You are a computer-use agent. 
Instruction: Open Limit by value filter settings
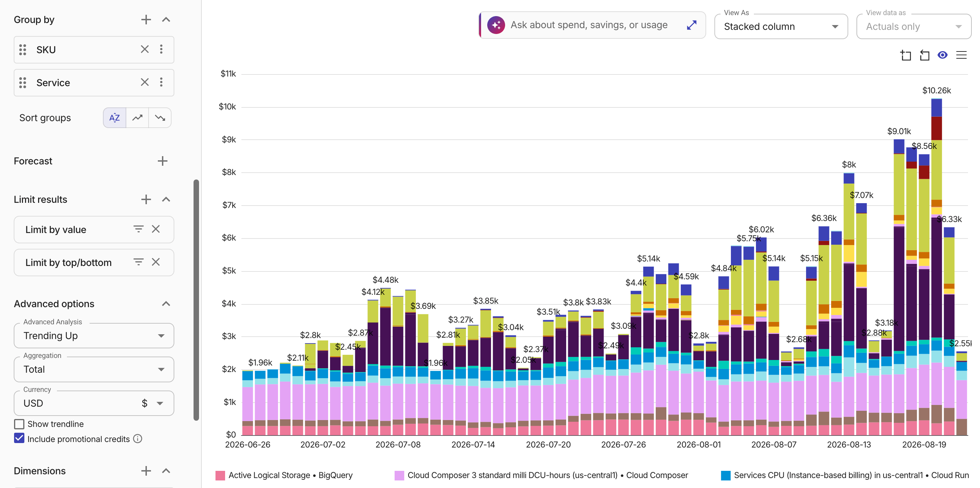pos(139,229)
